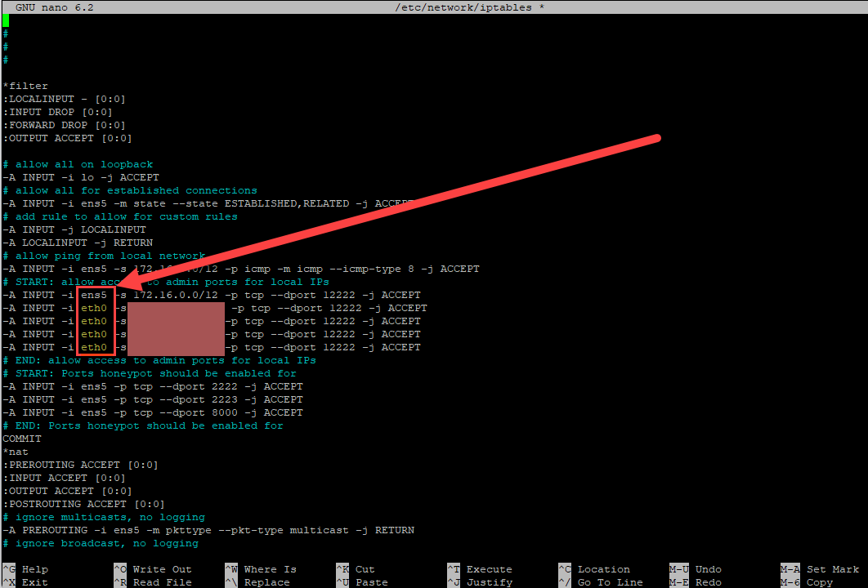
Task: Select the Exit shortcut label
Action: 34,582
